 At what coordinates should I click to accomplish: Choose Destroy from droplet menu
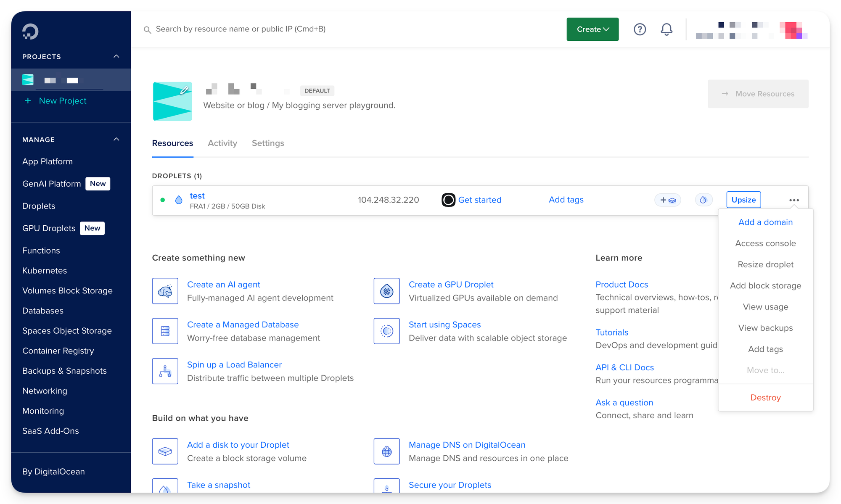point(765,397)
